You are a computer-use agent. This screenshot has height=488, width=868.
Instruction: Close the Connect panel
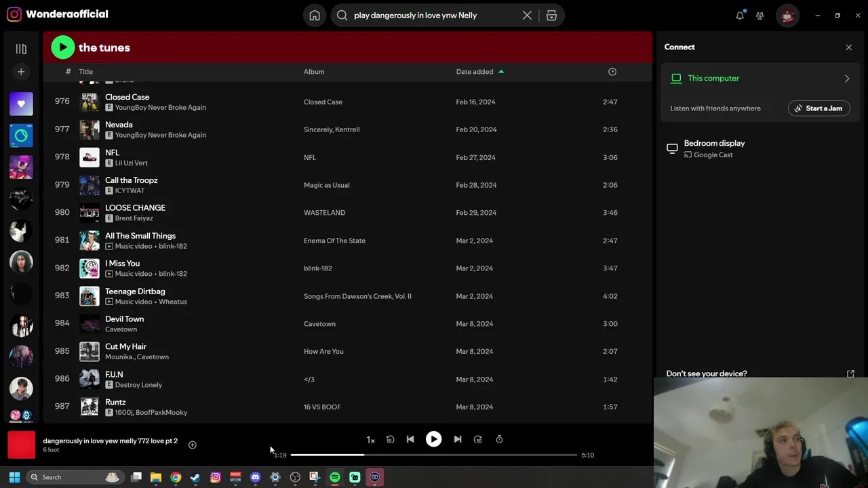coord(848,47)
